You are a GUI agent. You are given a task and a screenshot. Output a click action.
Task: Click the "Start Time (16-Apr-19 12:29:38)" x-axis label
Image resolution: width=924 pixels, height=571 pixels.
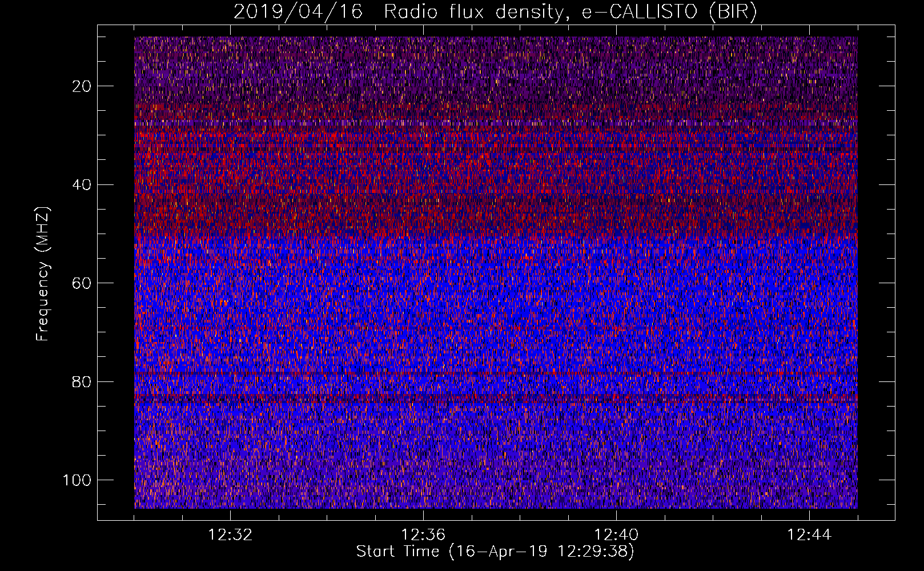[495, 552]
